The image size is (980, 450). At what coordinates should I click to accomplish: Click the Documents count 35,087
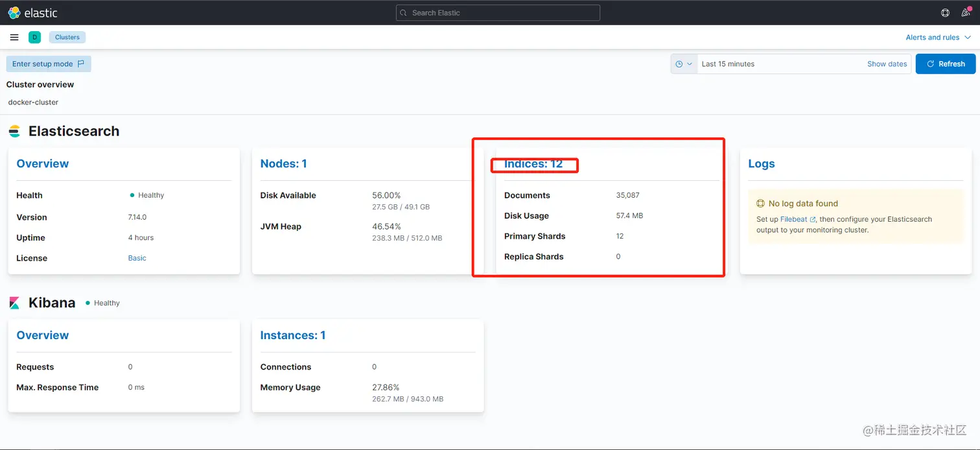tap(628, 195)
